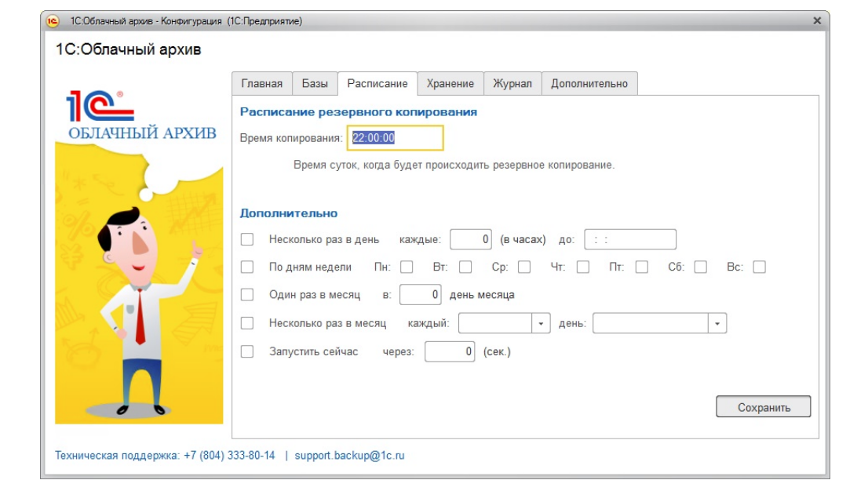868x491 pixels.
Task: Click the 'каждые' hours input field
Action: click(471, 239)
